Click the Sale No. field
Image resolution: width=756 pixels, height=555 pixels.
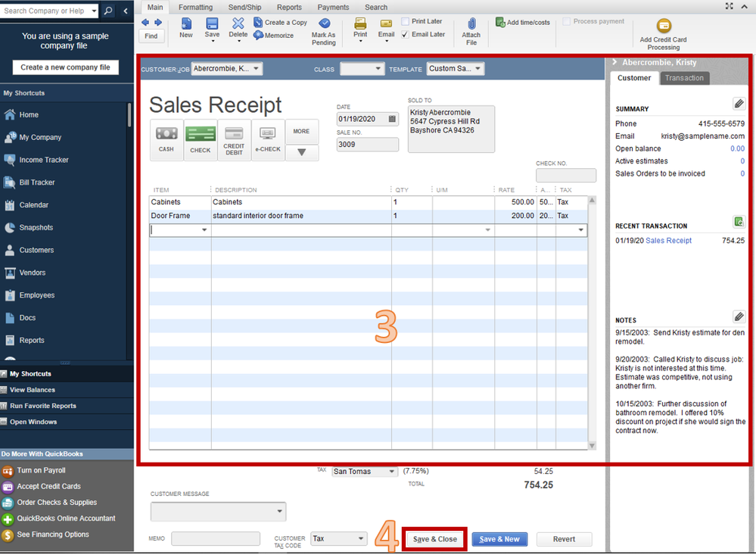[x=367, y=145]
